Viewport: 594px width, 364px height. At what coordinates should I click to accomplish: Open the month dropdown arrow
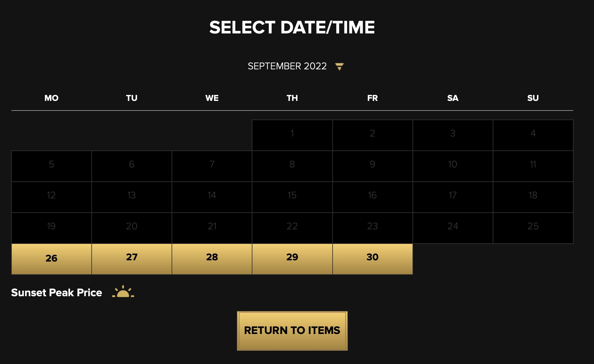[x=339, y=67]
